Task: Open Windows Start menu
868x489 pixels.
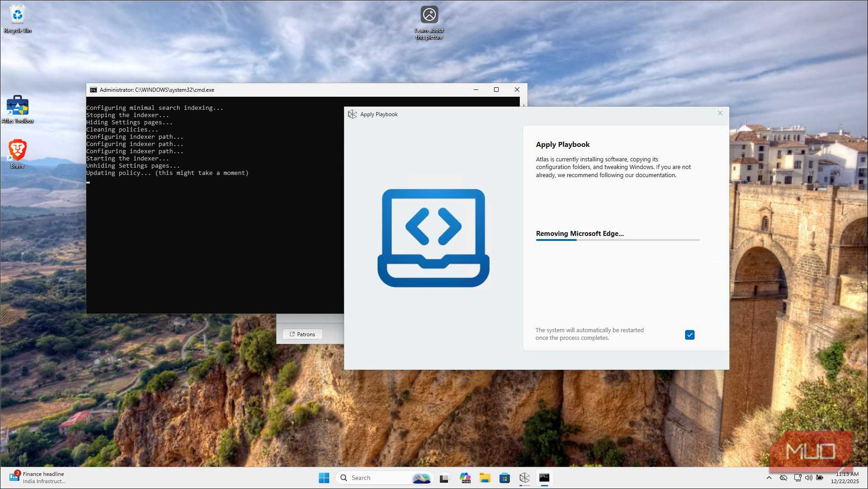Action: tap(324, 478)
